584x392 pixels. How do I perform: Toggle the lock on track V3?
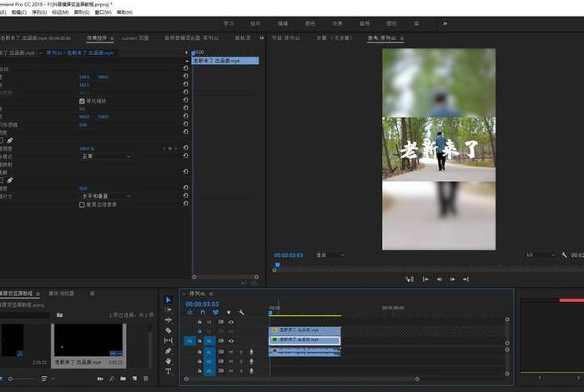click(199, 322)
